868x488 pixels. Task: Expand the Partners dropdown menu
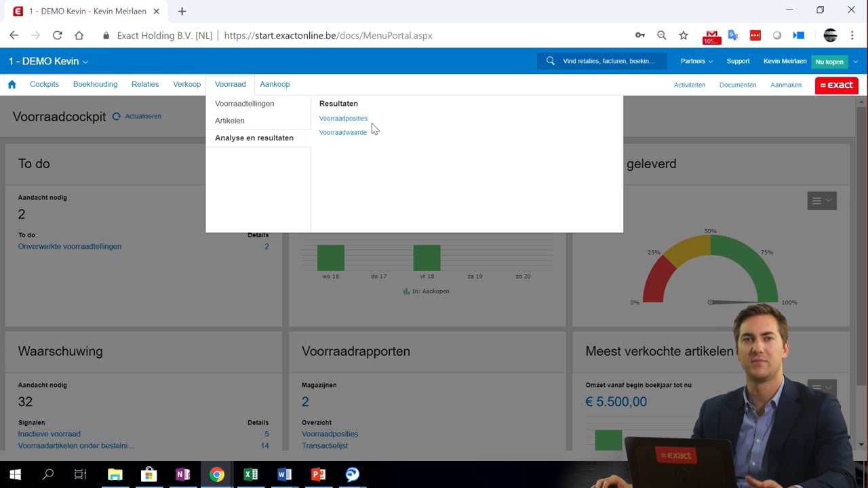[696, 61]
